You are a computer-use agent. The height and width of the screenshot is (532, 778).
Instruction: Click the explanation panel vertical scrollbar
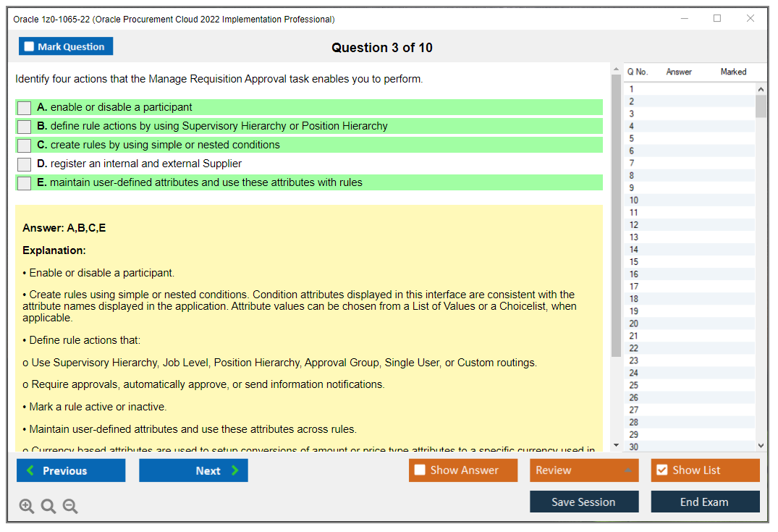coord(616,217)
